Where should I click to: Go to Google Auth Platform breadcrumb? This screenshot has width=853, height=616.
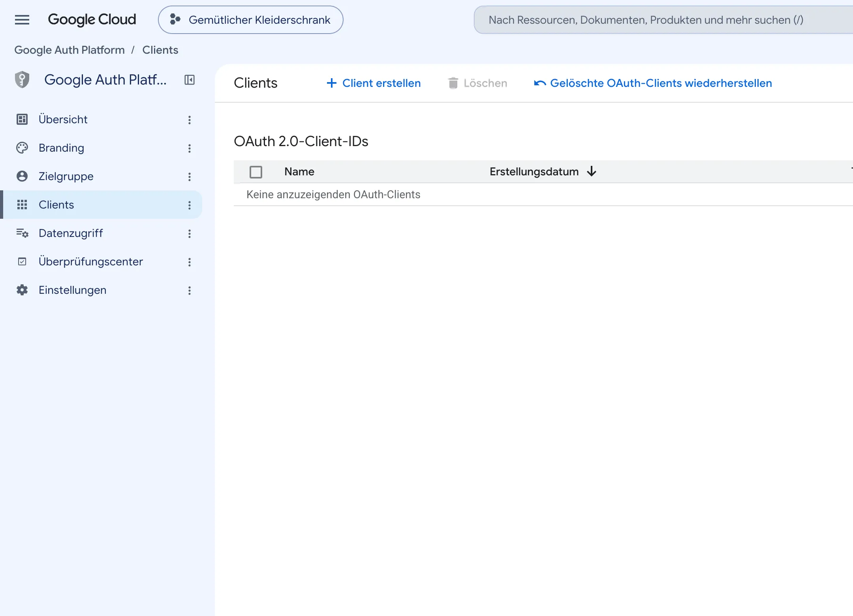70,50
